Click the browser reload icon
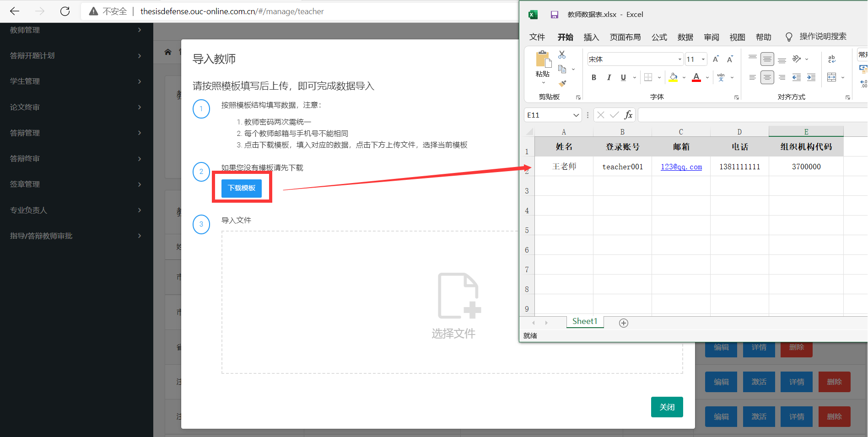 tap(65, 11)
